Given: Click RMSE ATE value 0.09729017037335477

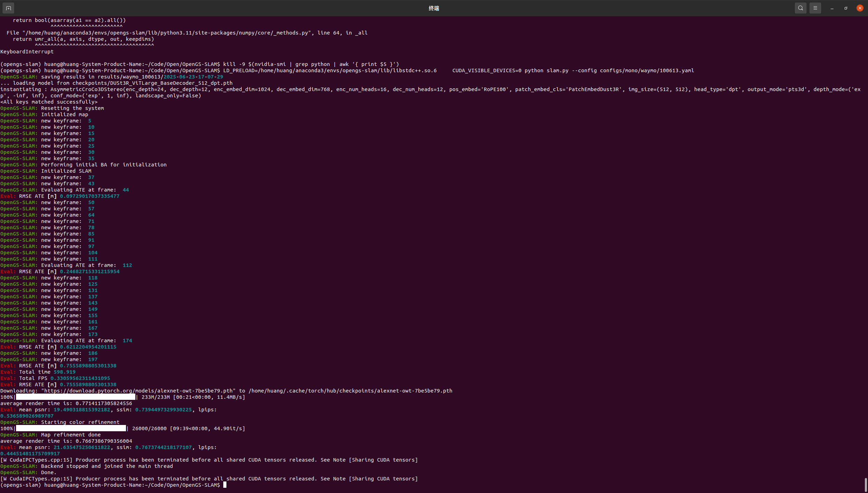Looking at the screenshot, I should click(90, 196).
